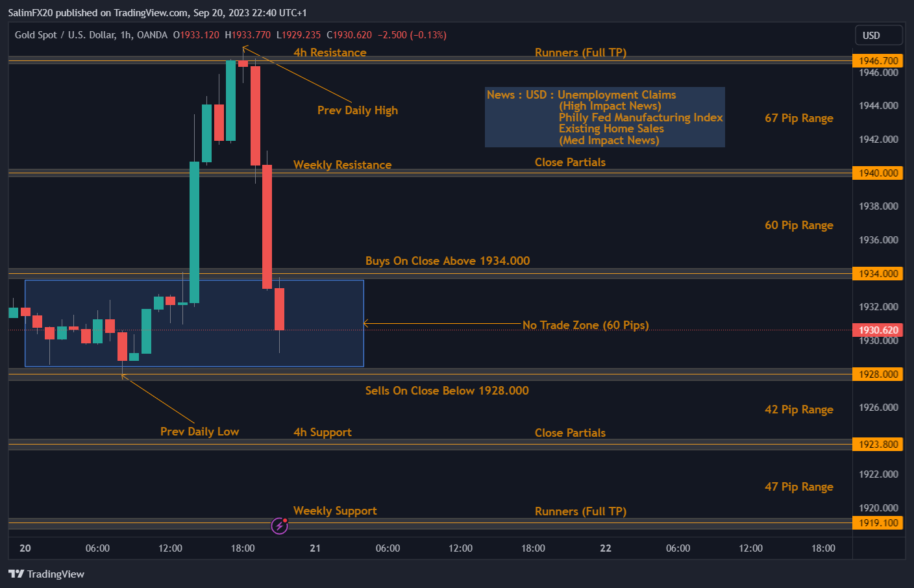Click the TradingView logo
The image size is (914, 588).
tap(46, 574)
